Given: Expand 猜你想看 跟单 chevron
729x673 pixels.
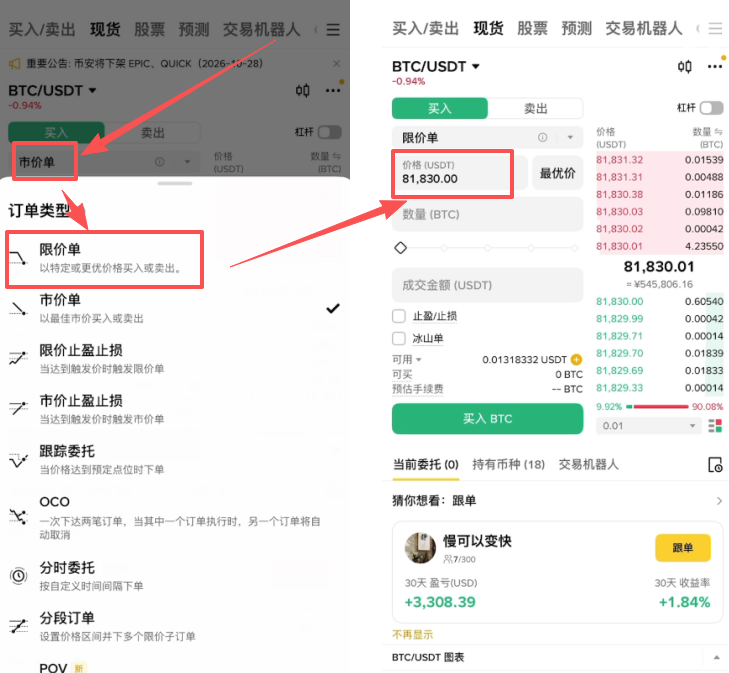Looking at the screenshot, I should click(719, 501).
